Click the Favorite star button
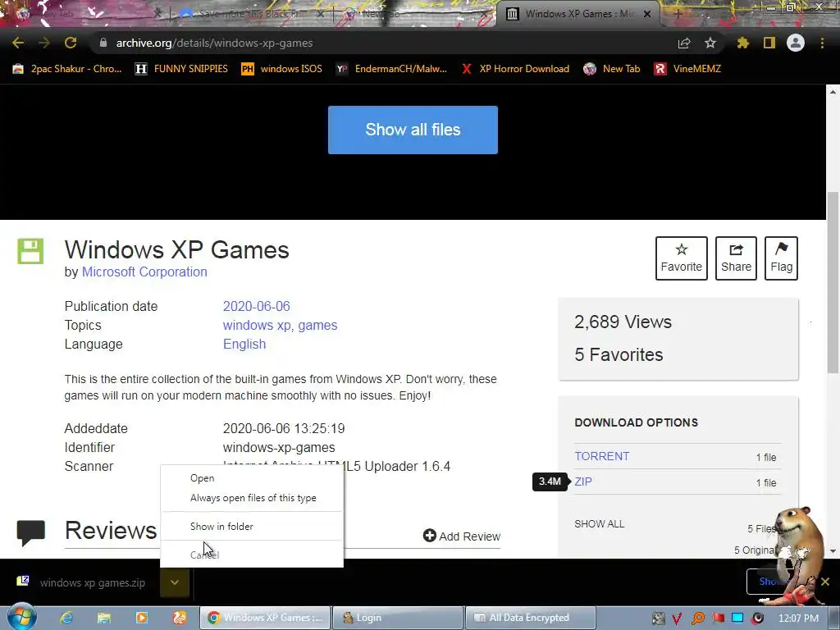Viewport: 840px width, 630px height. click(x=682, y=258)
